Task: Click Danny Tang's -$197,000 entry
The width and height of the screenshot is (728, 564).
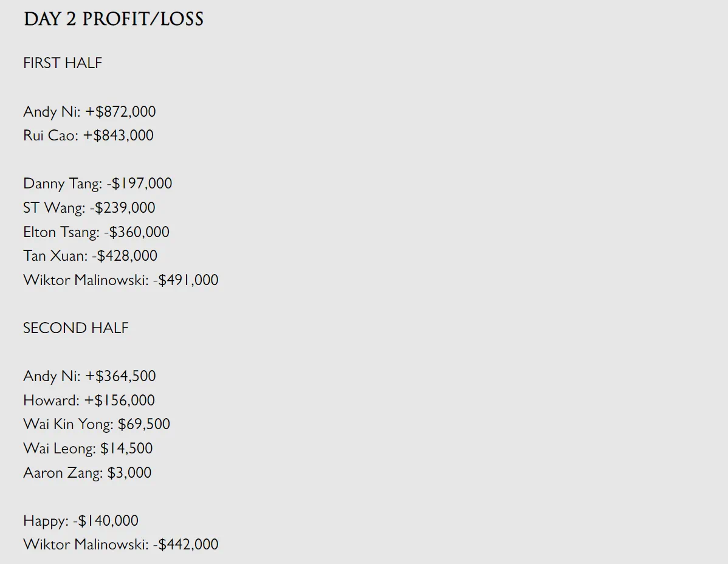Action: tap(97, 184)
